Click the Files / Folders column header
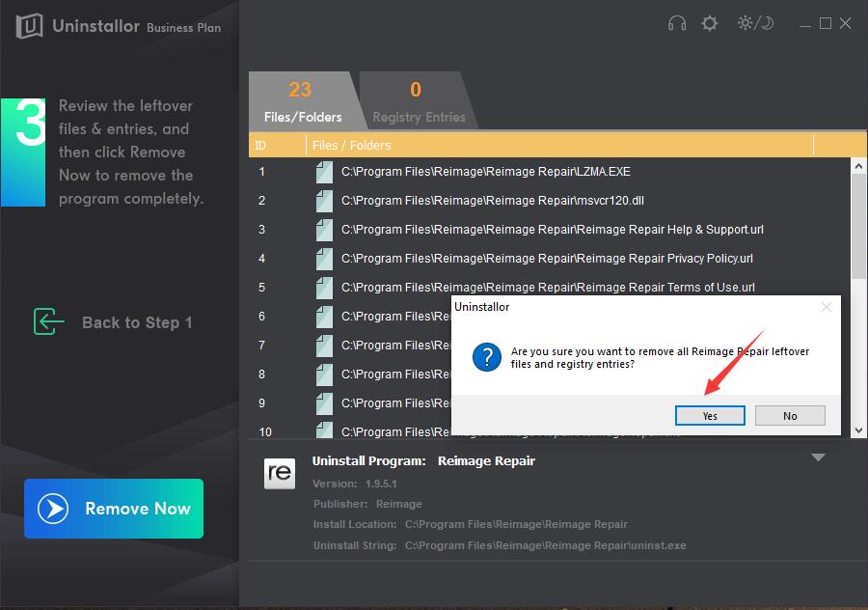868x610 pixels. click(x=559, y=145)
